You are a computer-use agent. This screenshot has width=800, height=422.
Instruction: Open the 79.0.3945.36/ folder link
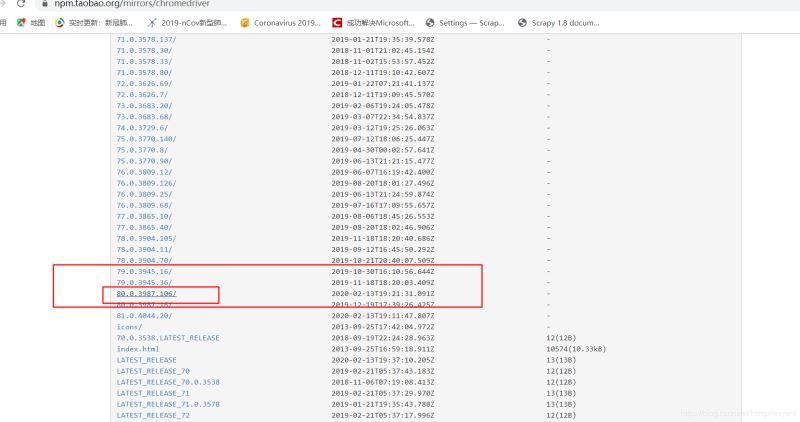[144, 283]
